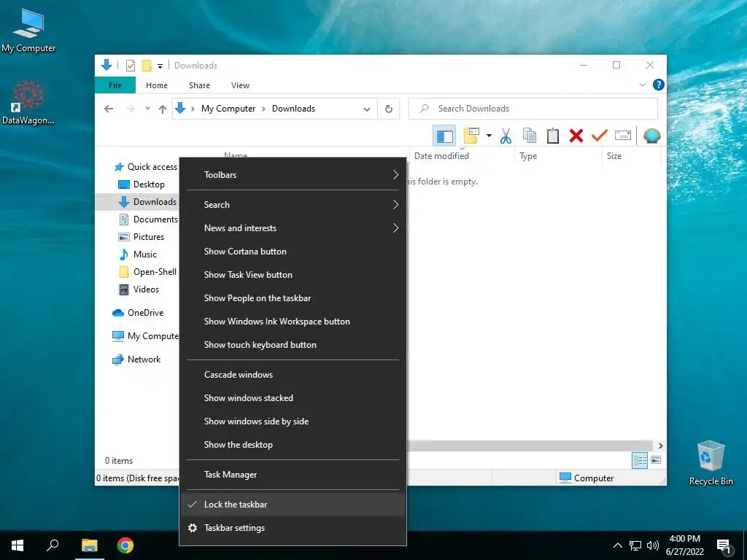Viewport: 747px width, 560px height.
Task: Click the shell globe icon in toolbar
Action: click(x=651, y=136)
